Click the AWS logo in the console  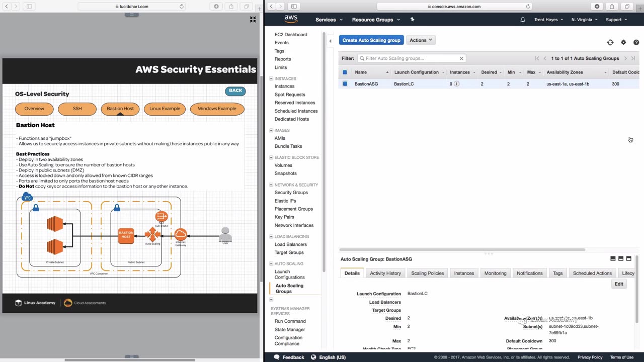291,19
